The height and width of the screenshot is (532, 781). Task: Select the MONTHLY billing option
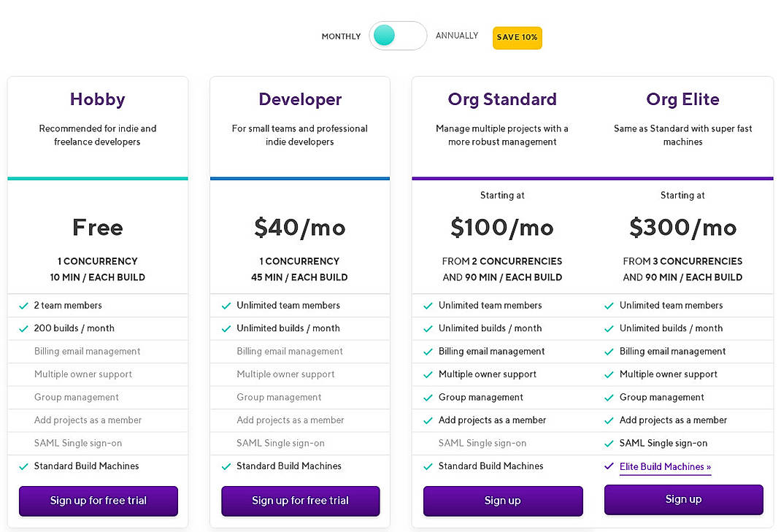[x=341, y=36]
